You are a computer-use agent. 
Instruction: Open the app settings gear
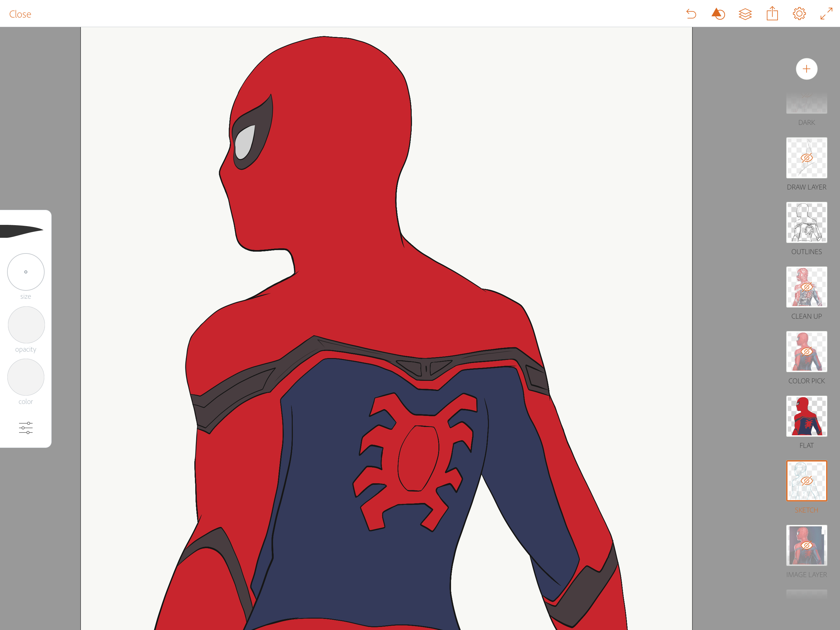point(798,14)
